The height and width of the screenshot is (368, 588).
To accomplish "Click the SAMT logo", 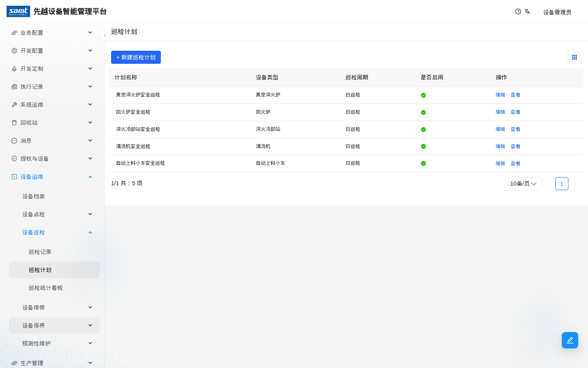I will tap(18, 11).
